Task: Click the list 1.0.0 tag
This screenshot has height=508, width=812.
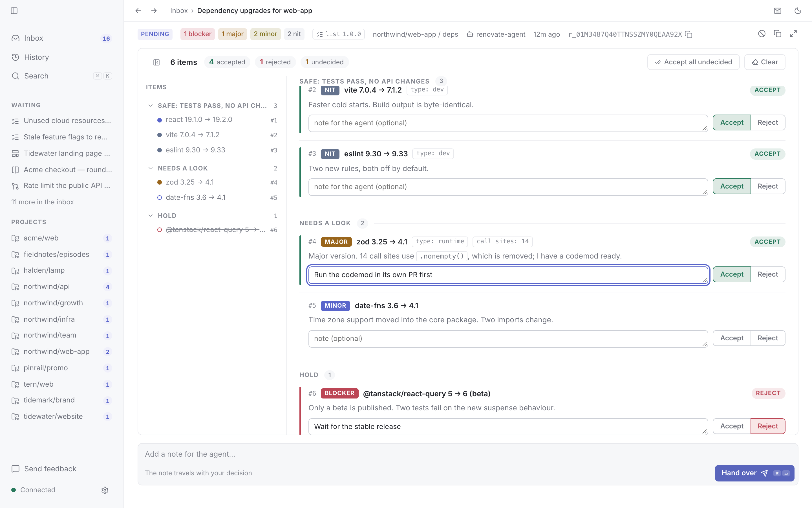Action: [338, 34]
